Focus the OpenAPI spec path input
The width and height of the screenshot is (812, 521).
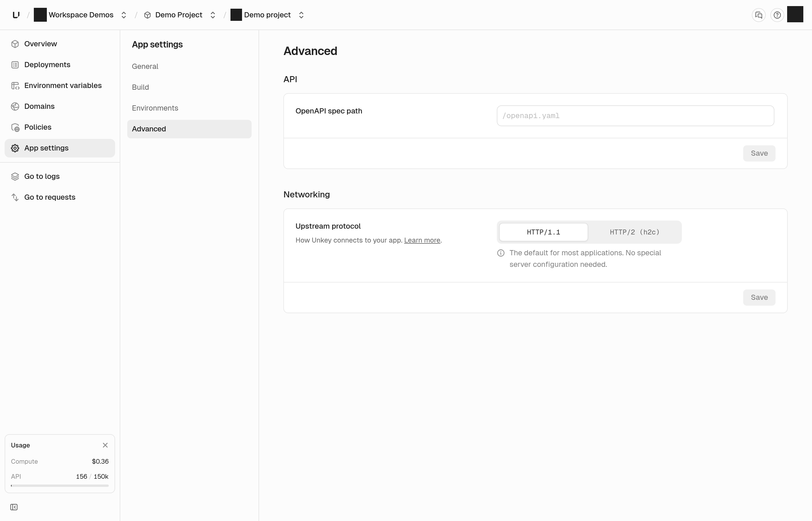click(635, 116)
